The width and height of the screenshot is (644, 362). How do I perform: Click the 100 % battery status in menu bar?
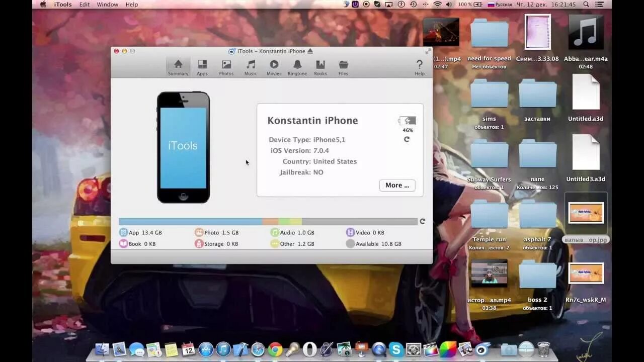(x=470, y=5)
